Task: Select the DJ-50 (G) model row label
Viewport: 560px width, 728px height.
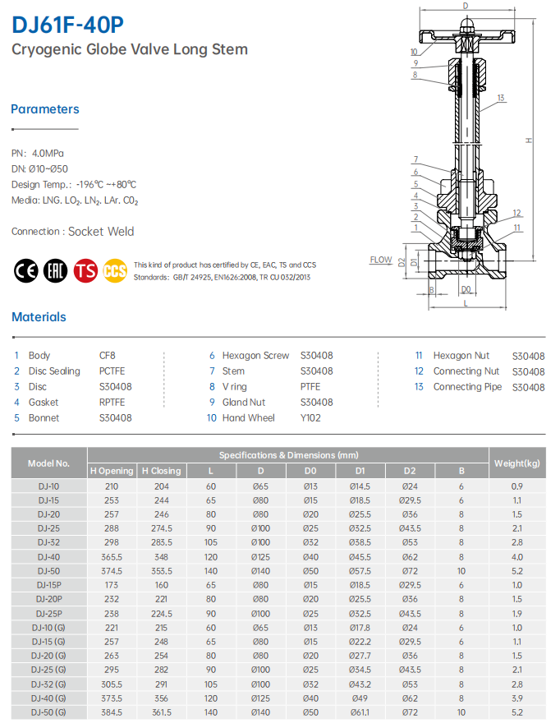Action: pos(49,712)
